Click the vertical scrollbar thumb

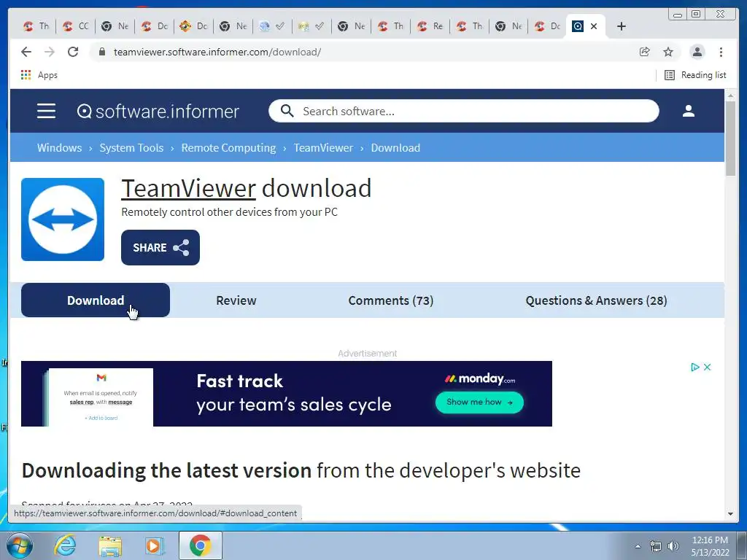(730, 139)
